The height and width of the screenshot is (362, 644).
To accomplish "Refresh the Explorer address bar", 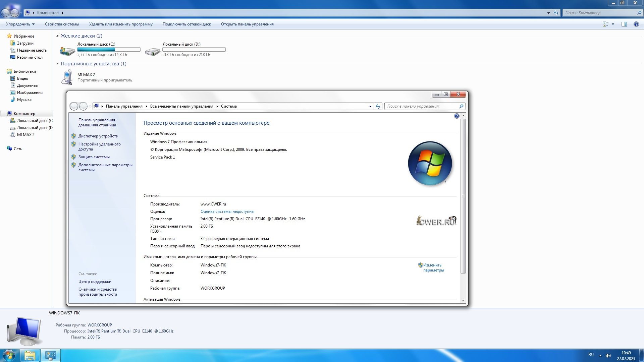I will point(556,13).
